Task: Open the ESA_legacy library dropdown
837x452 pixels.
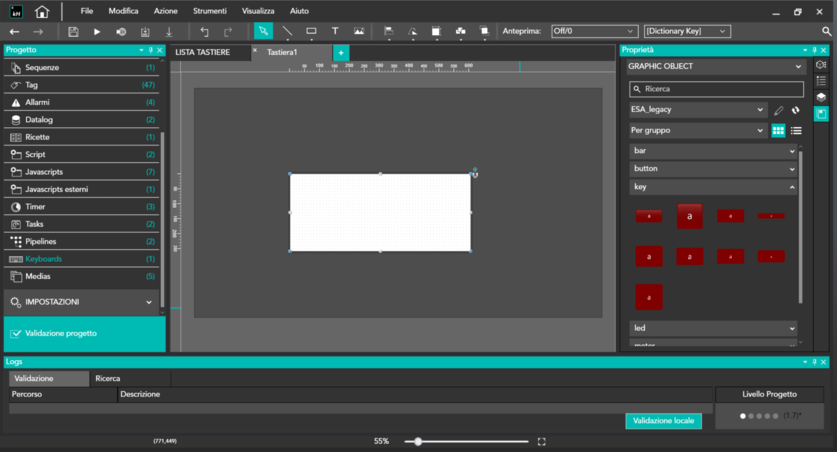Action: coord(698,110)
